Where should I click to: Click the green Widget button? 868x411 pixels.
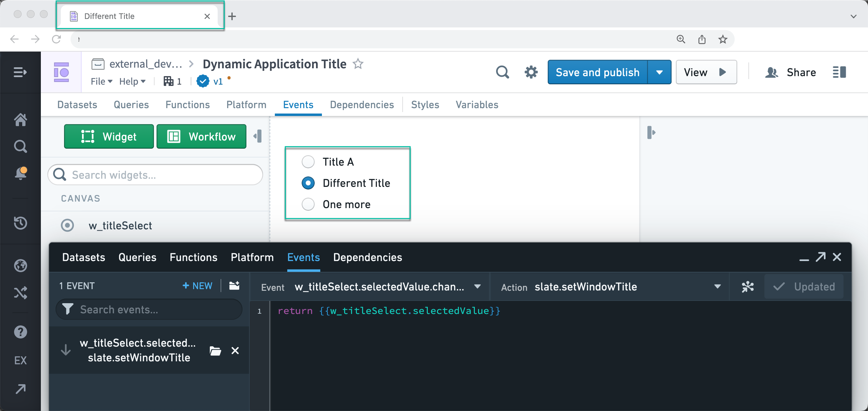(x=109, y=137)
